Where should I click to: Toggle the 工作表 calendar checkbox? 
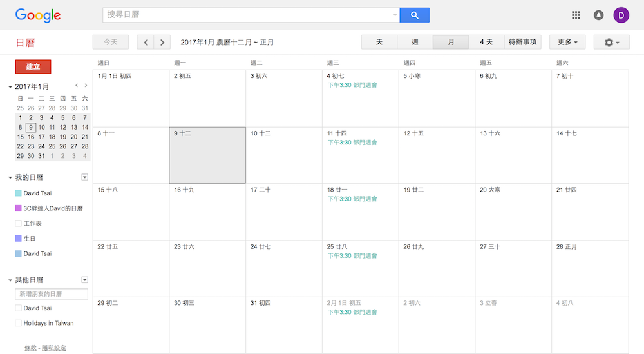coord(19,223)
